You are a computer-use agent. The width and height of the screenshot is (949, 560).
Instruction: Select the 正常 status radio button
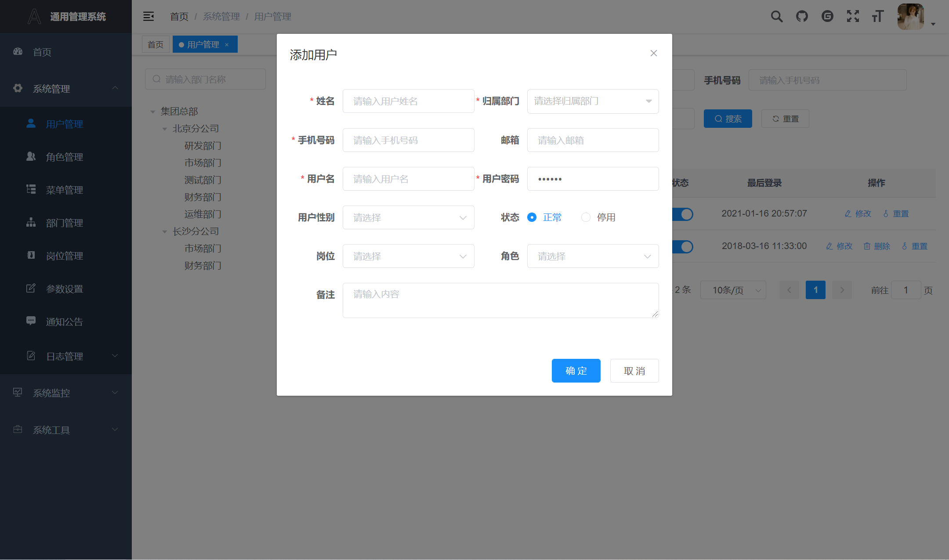(532, 217)
